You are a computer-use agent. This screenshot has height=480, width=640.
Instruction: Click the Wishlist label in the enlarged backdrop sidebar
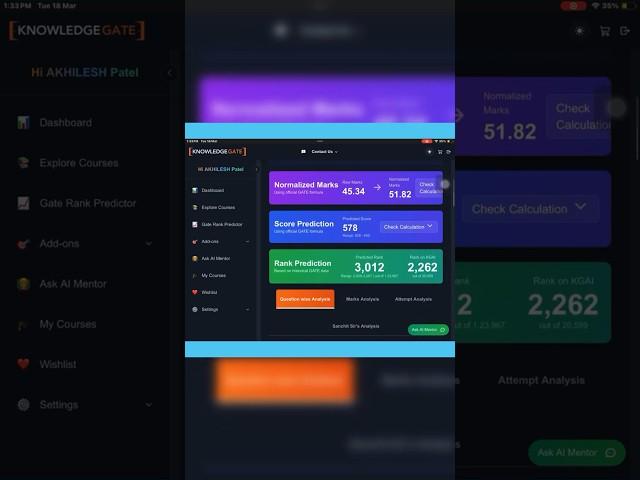tap(58, 364)
